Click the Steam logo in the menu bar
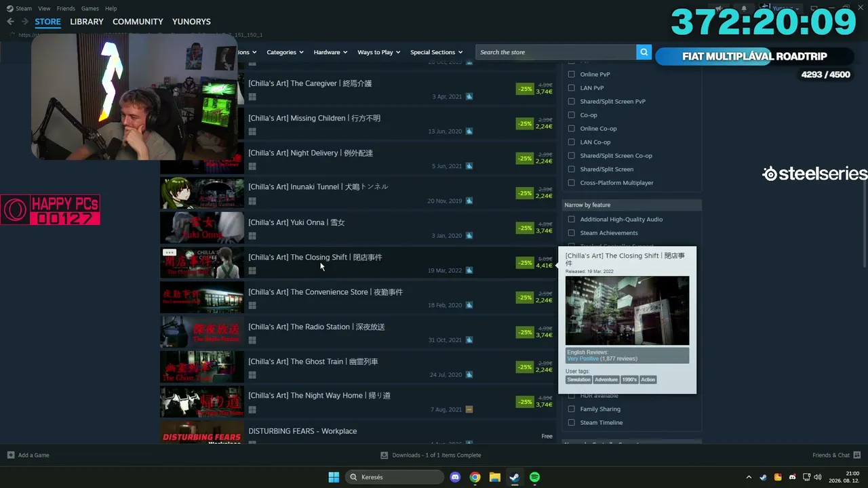 [x=9, y=8]
